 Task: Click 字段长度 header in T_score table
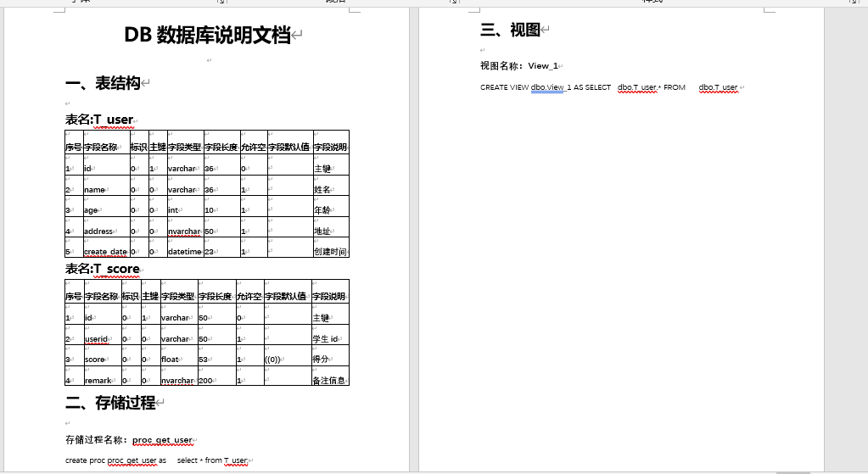click(216, 292)
